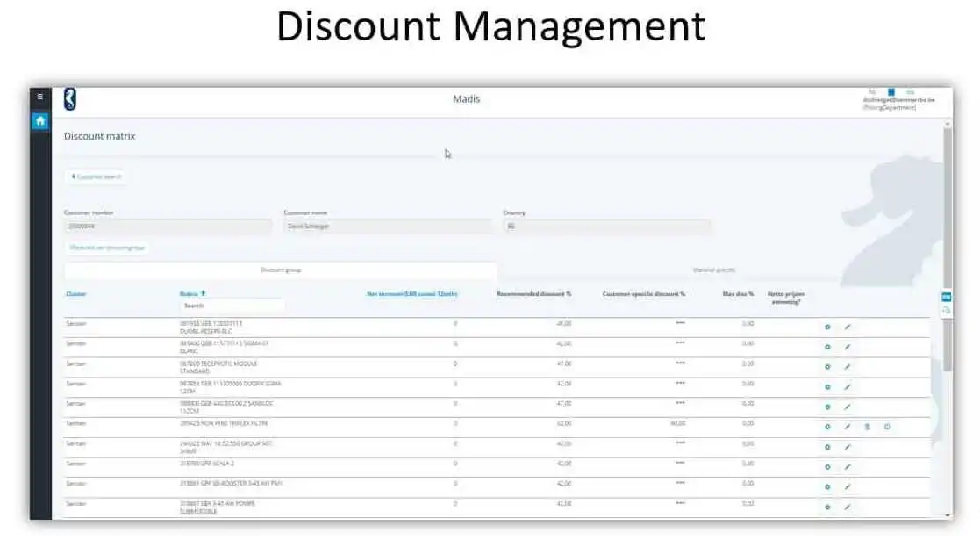
Task: Sort by Net turnover column header
Action: click(x=411, y=294)
